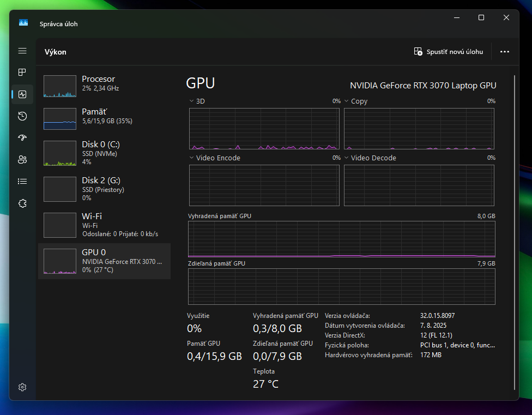Open the Copy engine graph dropdown
The width and height of the screenshot is (532, 415).
point(347,101)
